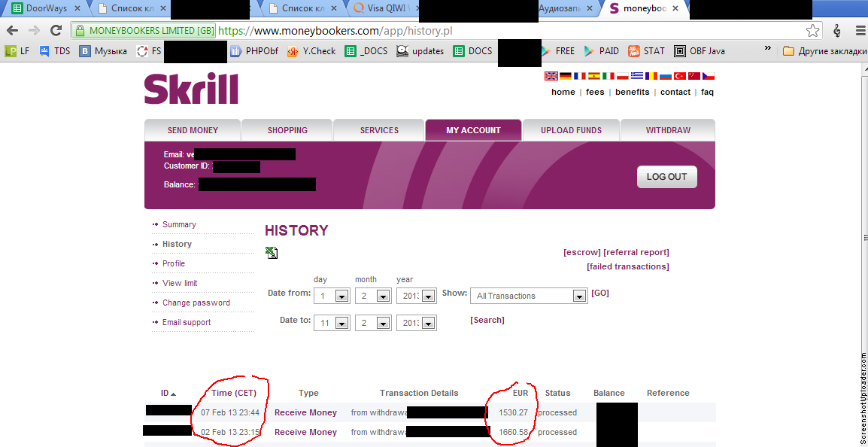Open the [escrow] link
This screenshot has width=868, height=447.
tap(582, 253)
